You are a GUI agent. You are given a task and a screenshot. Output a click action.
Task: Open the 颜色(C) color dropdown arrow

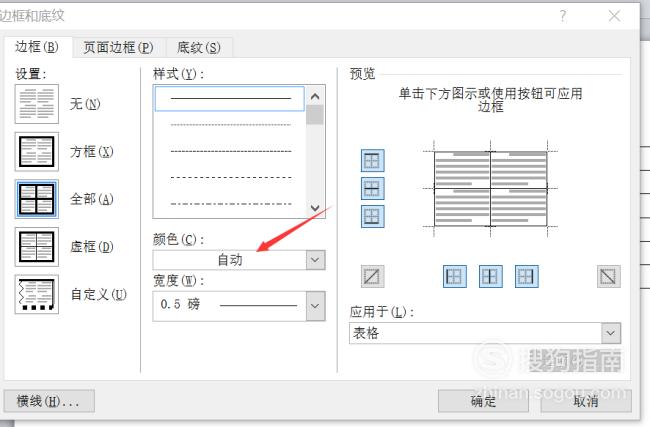[315, 260]
